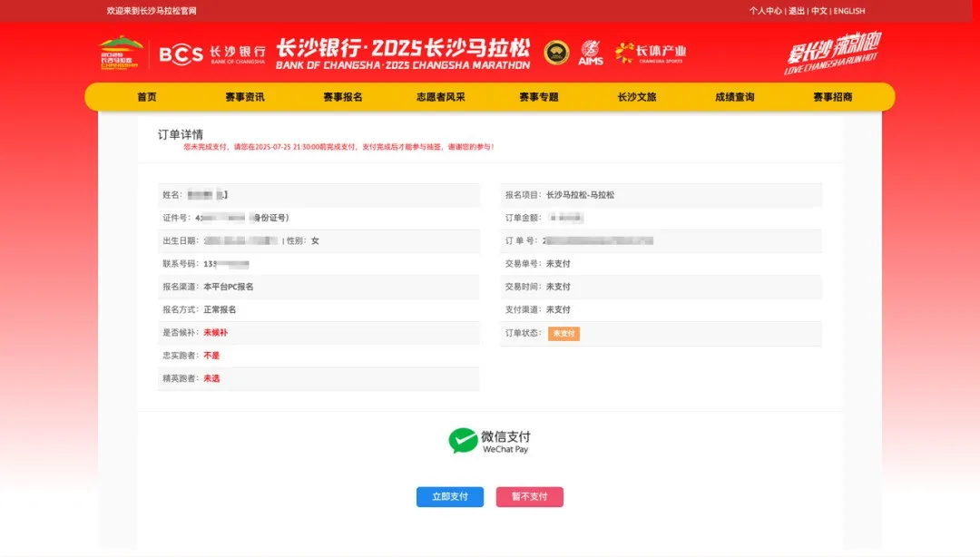Viewport: 980px width, 557px height.
Task: Click the red payment deadline notice text
Action: [338, 147]
